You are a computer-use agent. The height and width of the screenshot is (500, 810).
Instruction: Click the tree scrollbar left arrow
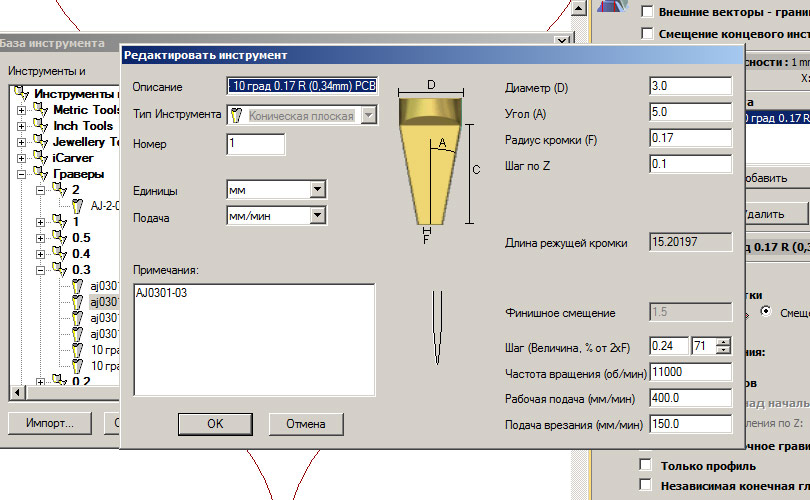pos(18,393)
